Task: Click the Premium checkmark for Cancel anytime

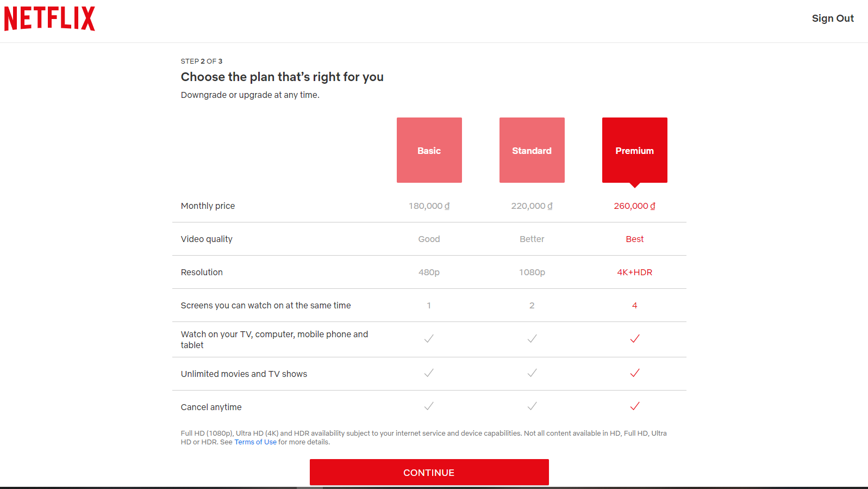Action: point(634,406)
